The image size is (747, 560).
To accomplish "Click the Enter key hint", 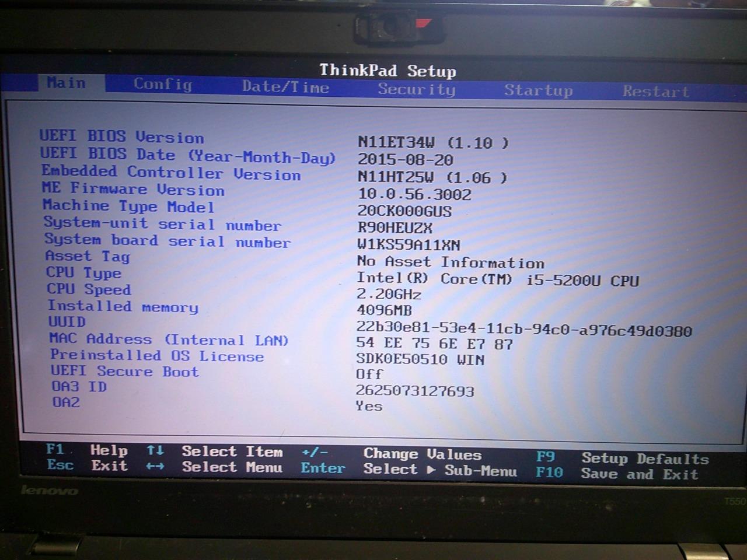I will coord(323,468).
